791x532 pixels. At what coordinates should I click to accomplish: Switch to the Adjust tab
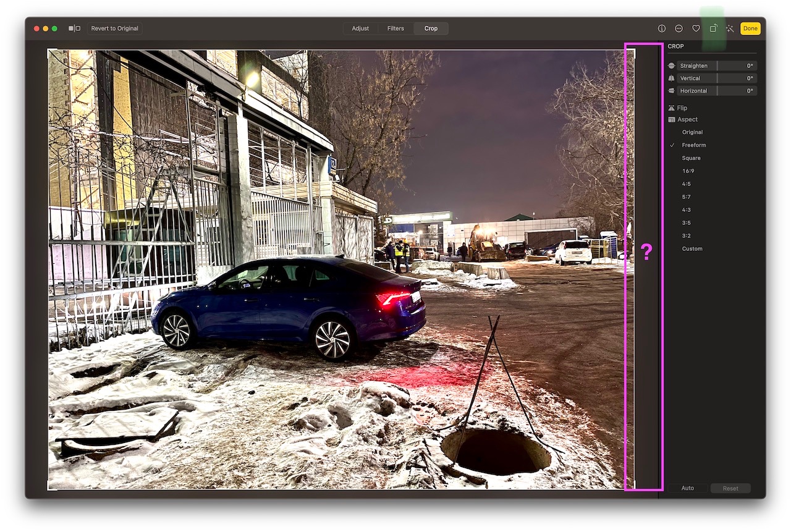click(360, 28)
